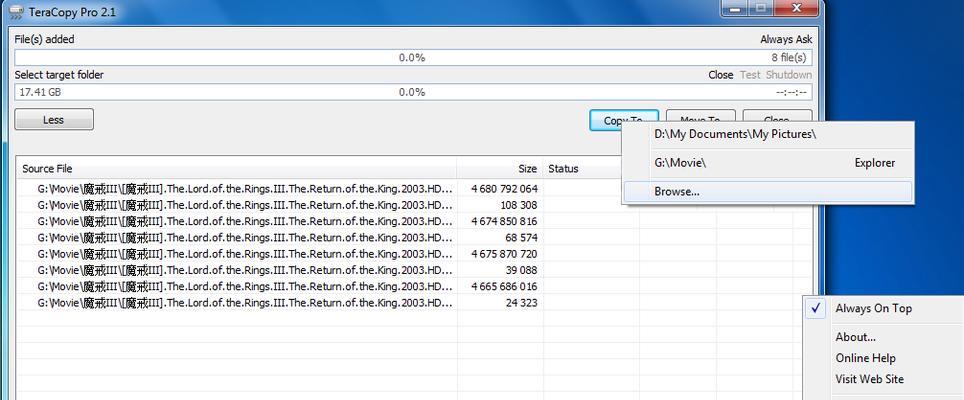Select file row with size 68 574
Screen dimensions: 964x400
point(415,237)
